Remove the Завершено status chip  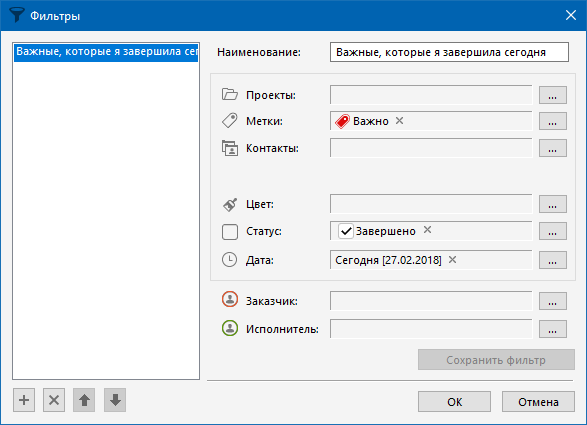[428, 230]
